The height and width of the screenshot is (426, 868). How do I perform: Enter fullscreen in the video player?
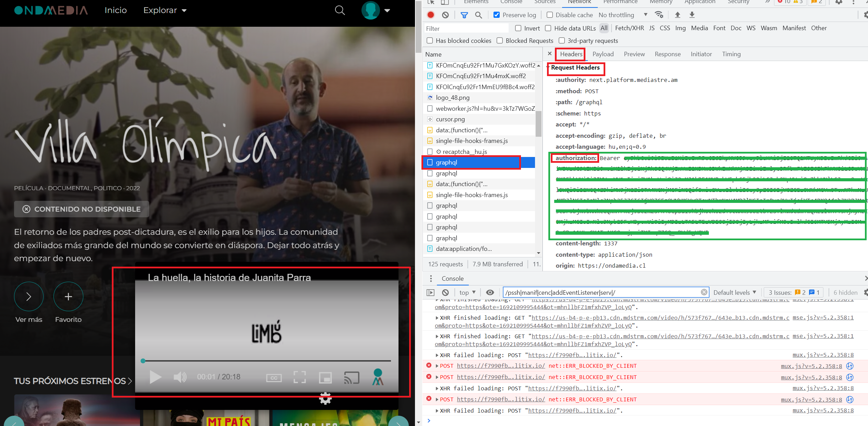pyautogui.click(x=299, y=377)
